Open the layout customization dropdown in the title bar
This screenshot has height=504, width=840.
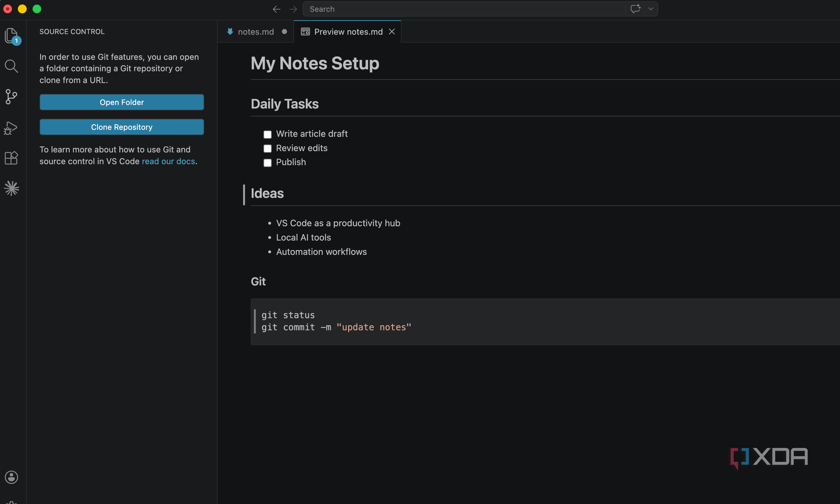coord(650,9)
